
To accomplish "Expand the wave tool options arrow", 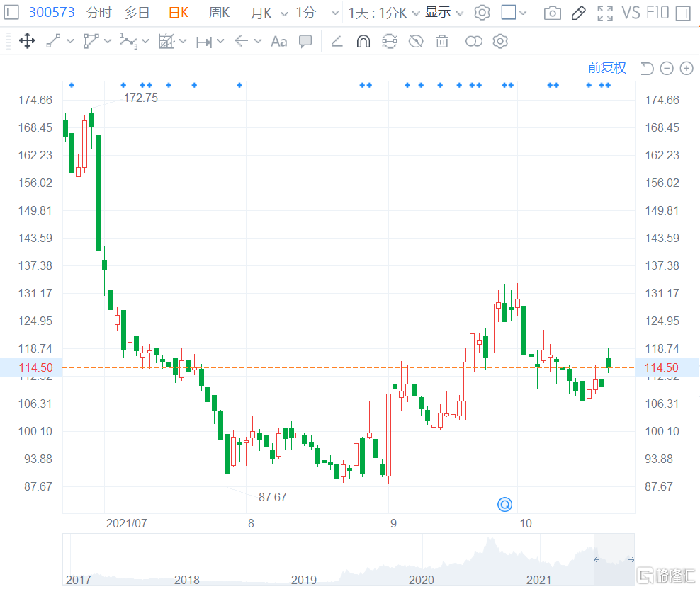I will 145,42.
